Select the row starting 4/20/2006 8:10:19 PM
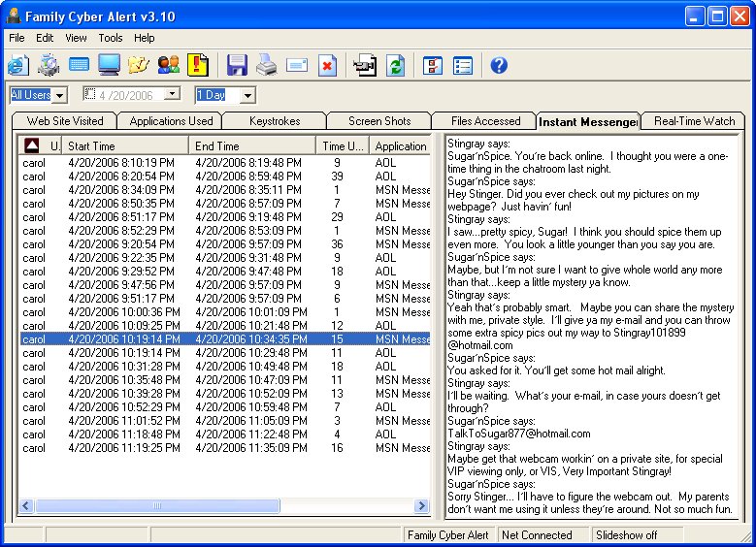 [225, 162]
